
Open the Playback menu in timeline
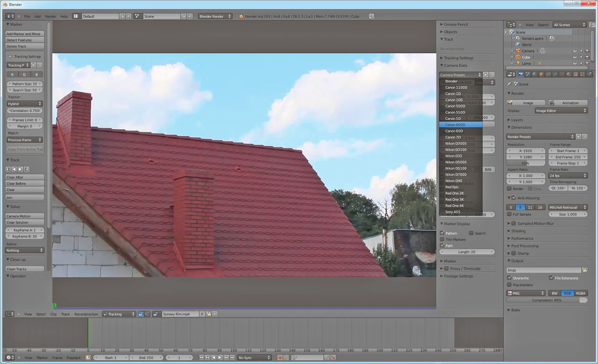(73, 357)
